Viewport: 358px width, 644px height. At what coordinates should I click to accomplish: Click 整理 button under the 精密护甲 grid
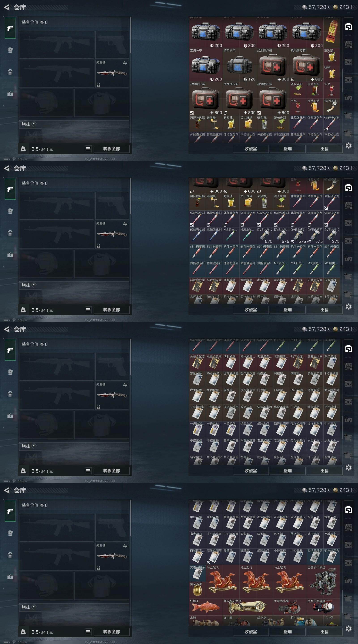coord(288,149)
